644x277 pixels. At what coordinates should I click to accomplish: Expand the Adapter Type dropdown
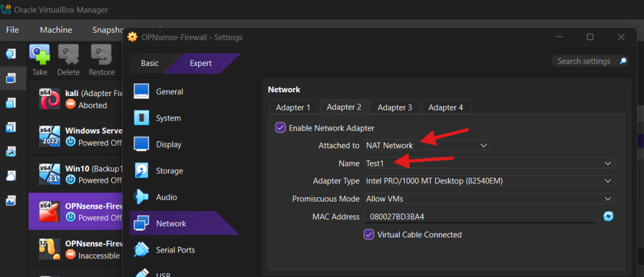[x=489, y=181]
